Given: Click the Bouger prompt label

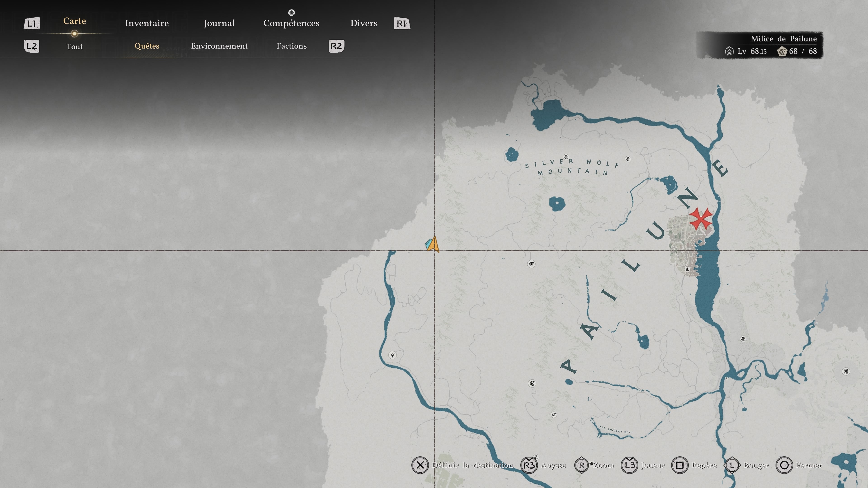Looking at the screenshot, I should 756,465.
